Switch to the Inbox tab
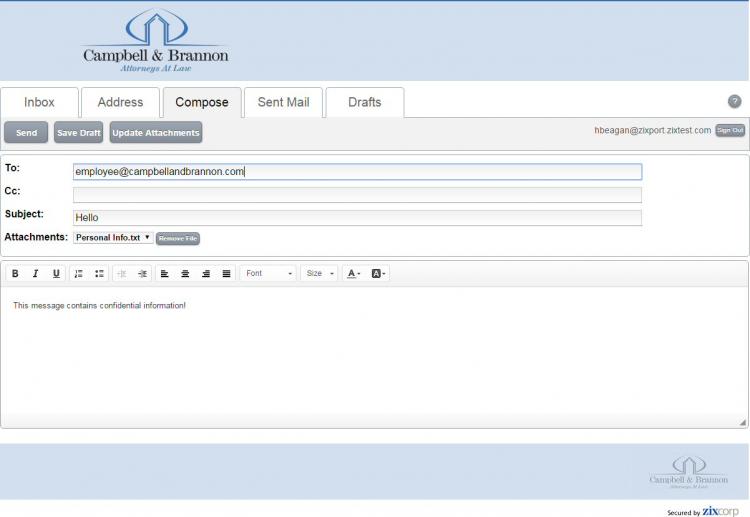 (x=40, y=102)
